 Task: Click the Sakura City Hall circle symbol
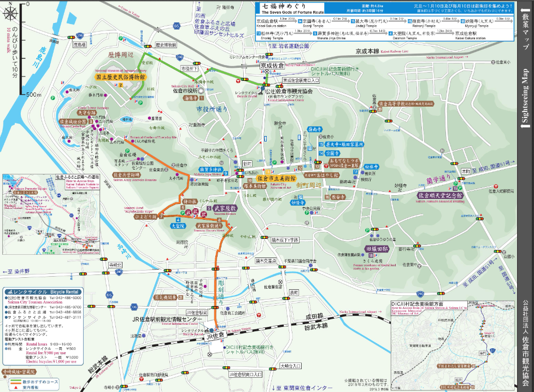[x=201, y=91]
